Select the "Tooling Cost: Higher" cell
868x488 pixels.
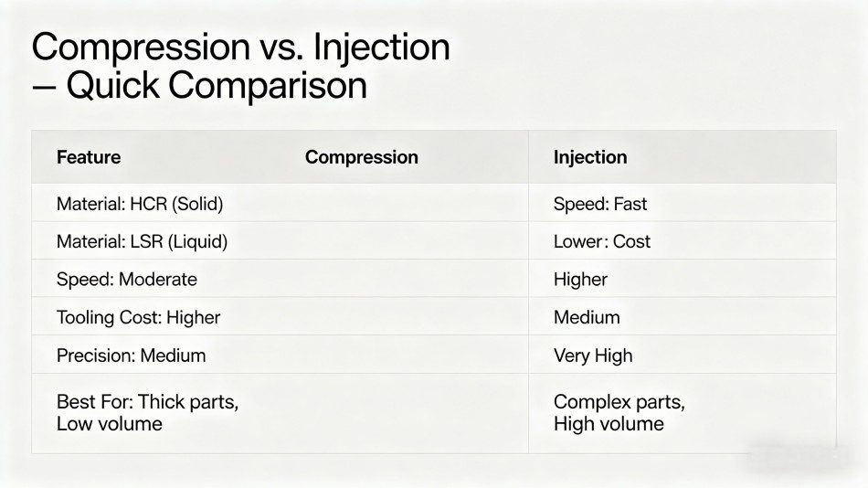point(139,317)
